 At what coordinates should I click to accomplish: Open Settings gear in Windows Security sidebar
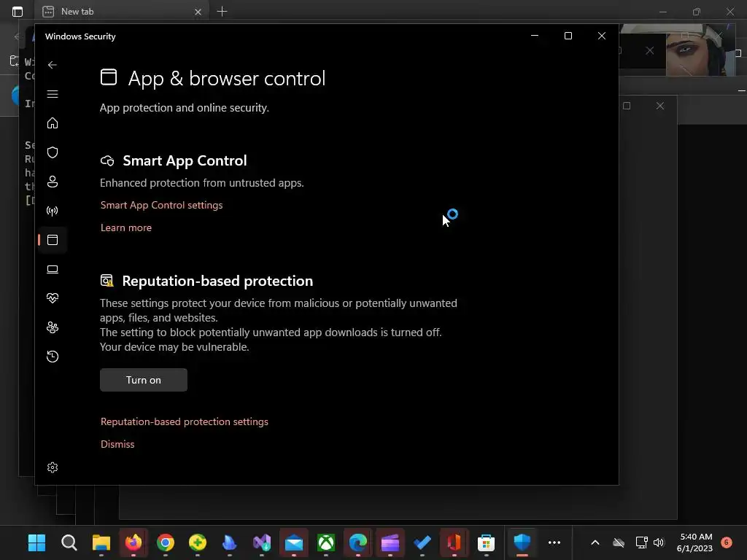click(53, 467)
